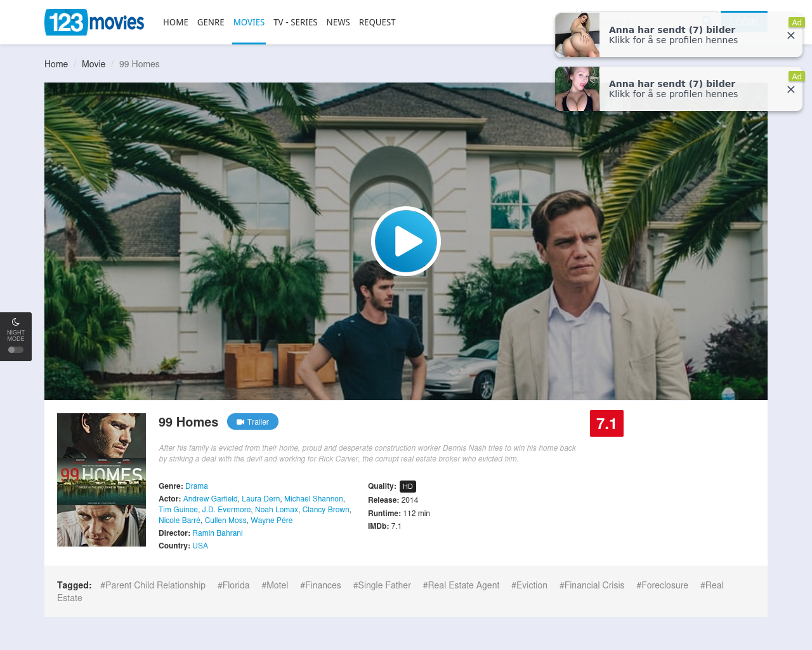This screenshot has width=812, height=650.
Task: Click the Home breadcrumb link
Action: click(x=56, y=64)
